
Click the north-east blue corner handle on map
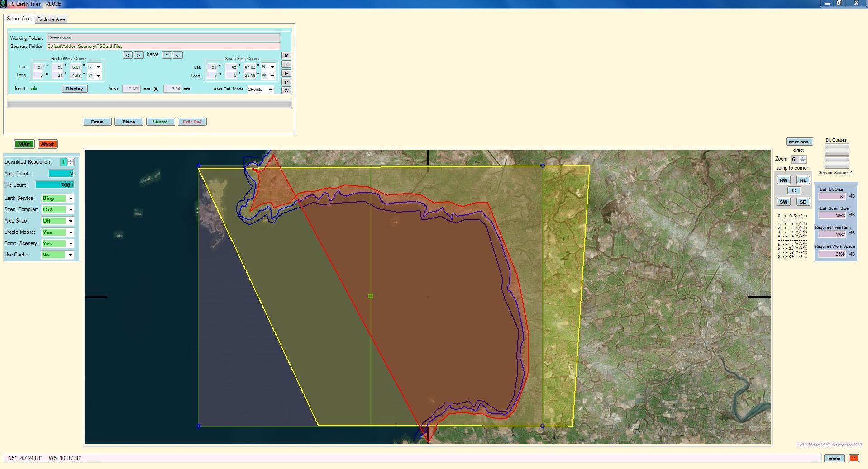[x=543, y=166]
